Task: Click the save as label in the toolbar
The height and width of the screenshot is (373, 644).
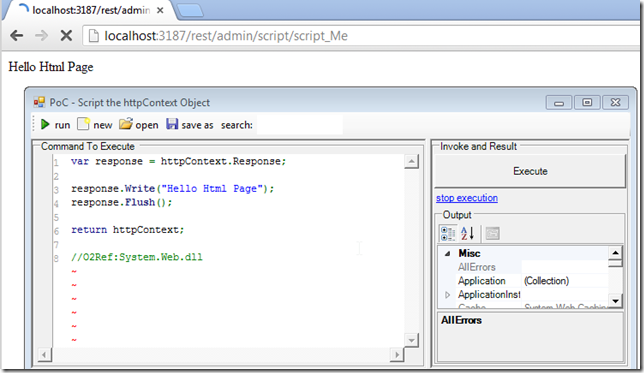Action: pos(197,125)
